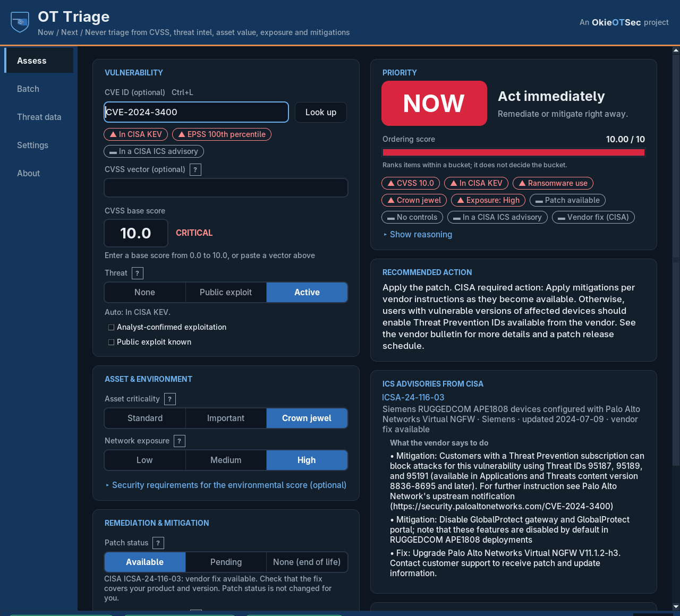This screenshot has height=616, width=680.
Task: Mark patch status as Pending
Action: (x=226, y=562)
